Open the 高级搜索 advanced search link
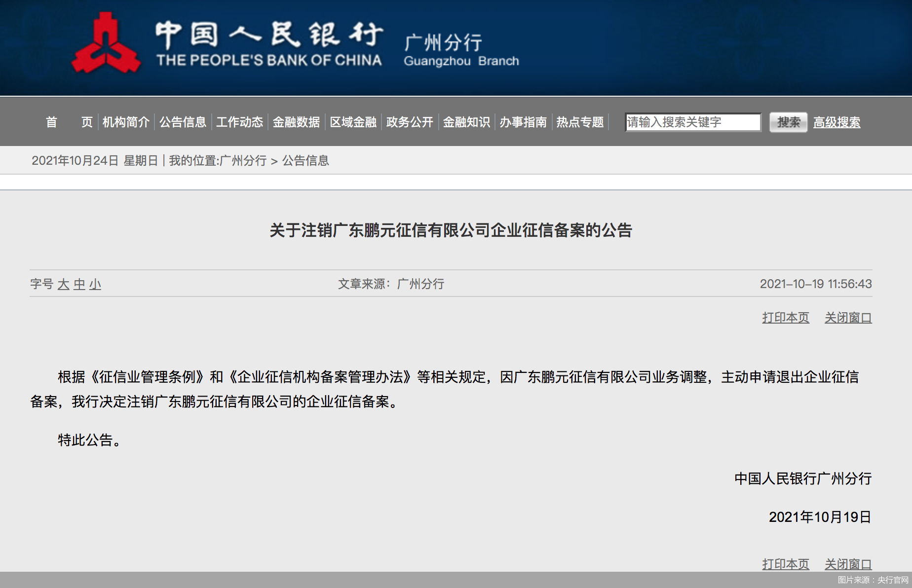912x588 pixels. [836, 123]
